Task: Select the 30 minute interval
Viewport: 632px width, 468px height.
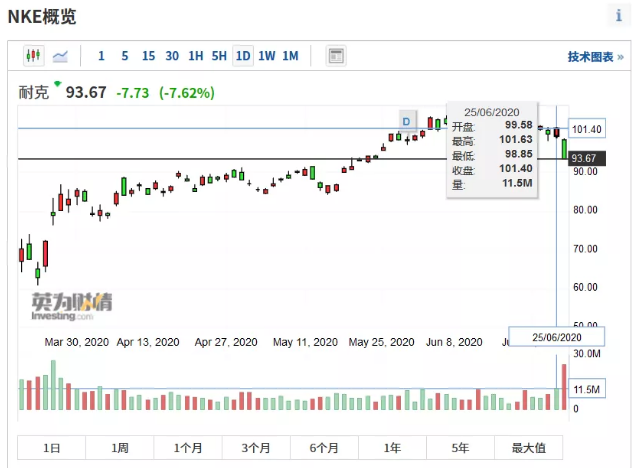Action: click(x=172, y=56)
